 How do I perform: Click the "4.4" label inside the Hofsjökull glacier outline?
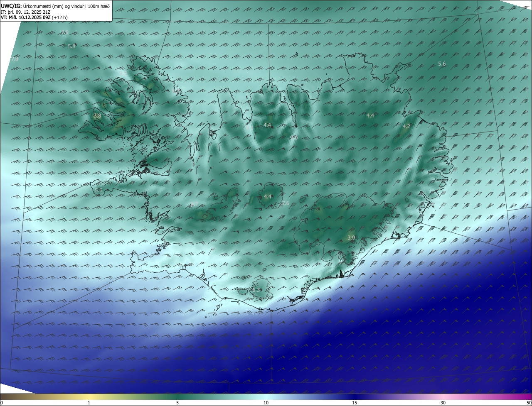coord(268,197)
